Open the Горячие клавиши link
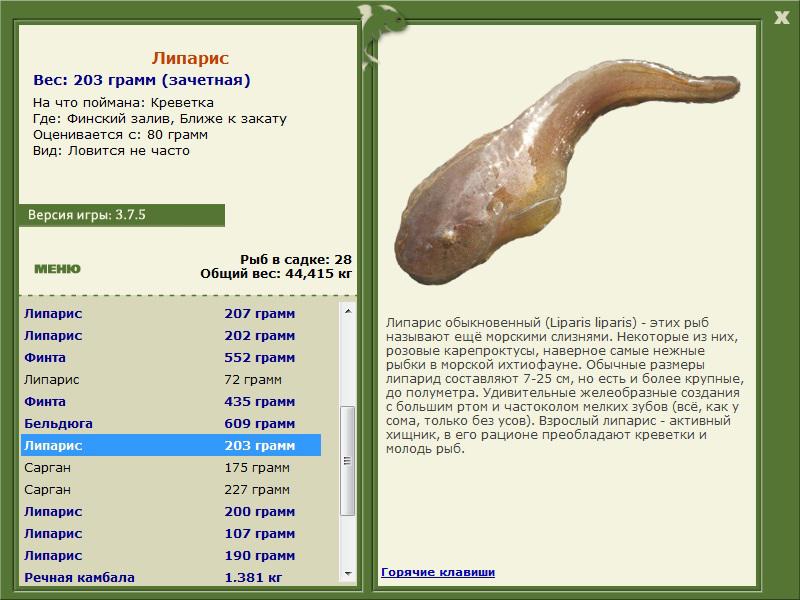 coord(438,572)
